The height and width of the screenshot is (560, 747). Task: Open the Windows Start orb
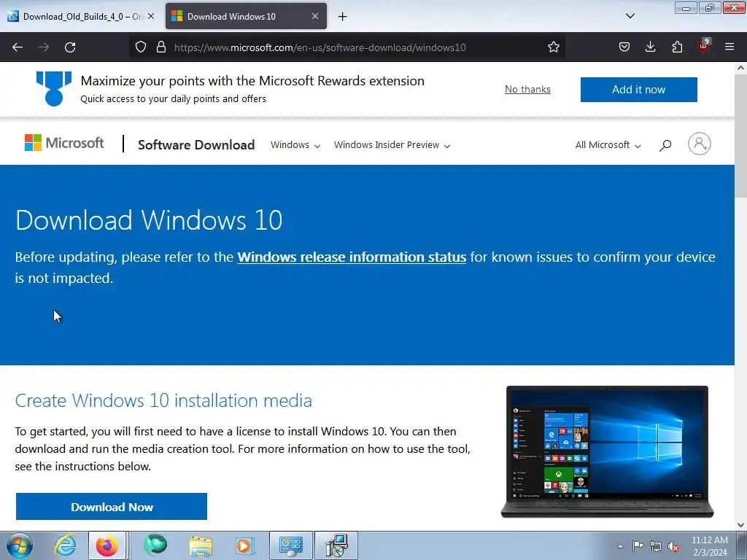(x=20, y=545)
